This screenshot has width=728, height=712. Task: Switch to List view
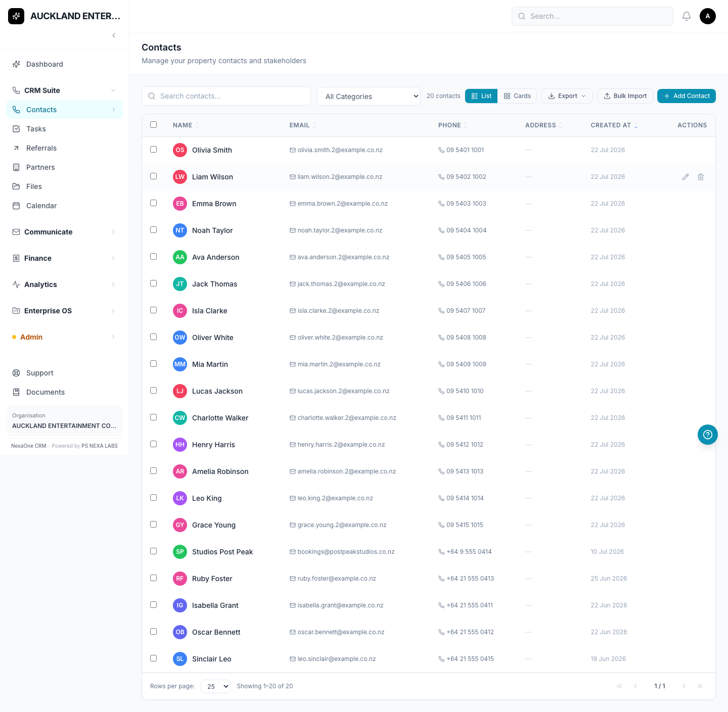pyautogui.click(x=481, y=96)
